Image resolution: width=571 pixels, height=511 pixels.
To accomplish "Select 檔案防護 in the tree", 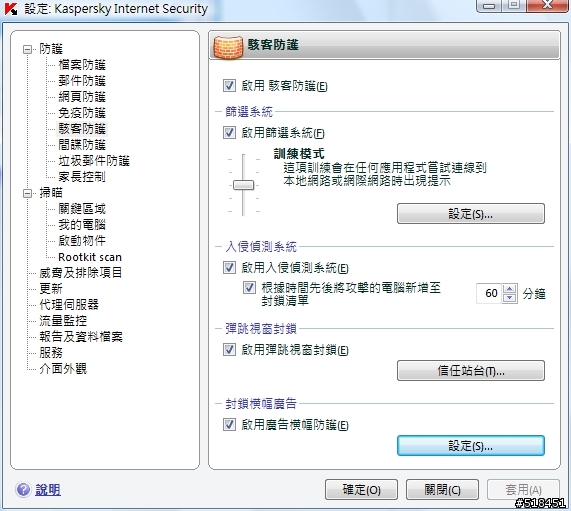I will [x=82, y=65].
